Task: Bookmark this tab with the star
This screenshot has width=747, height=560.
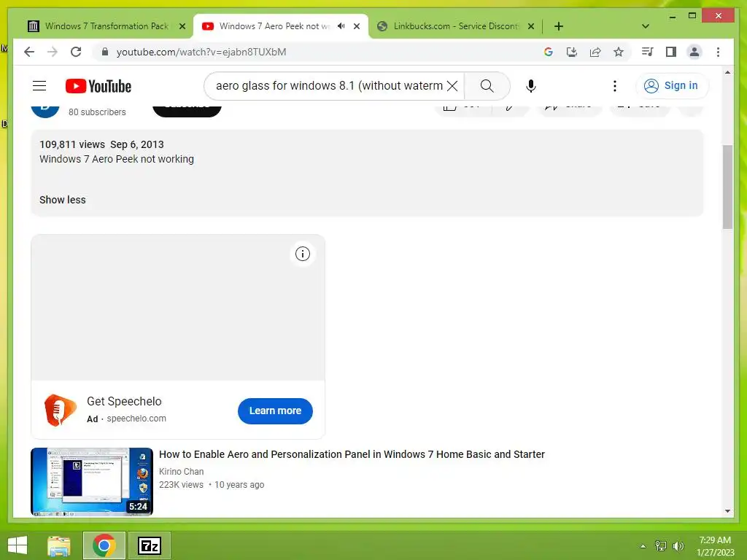Action: pos(619,52)
